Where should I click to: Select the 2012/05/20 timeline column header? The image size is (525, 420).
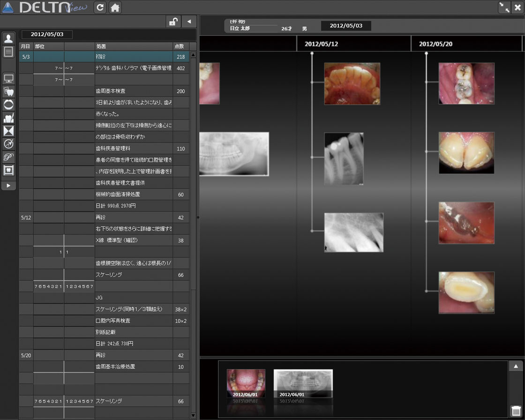tap(466, 44)
